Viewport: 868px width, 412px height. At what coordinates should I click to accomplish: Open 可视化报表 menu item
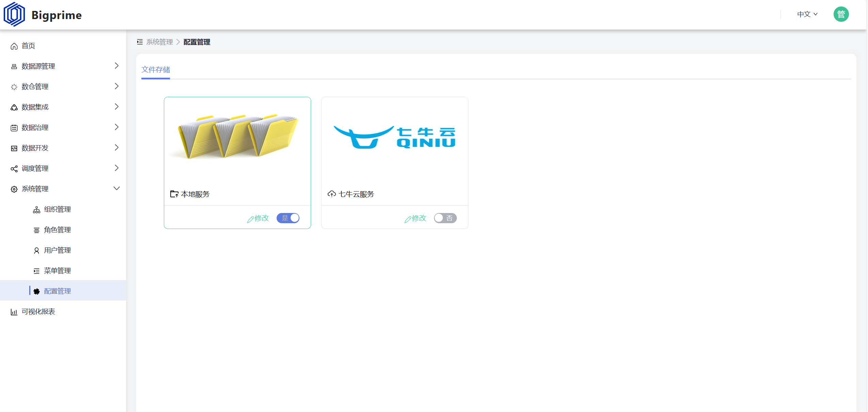63,311
